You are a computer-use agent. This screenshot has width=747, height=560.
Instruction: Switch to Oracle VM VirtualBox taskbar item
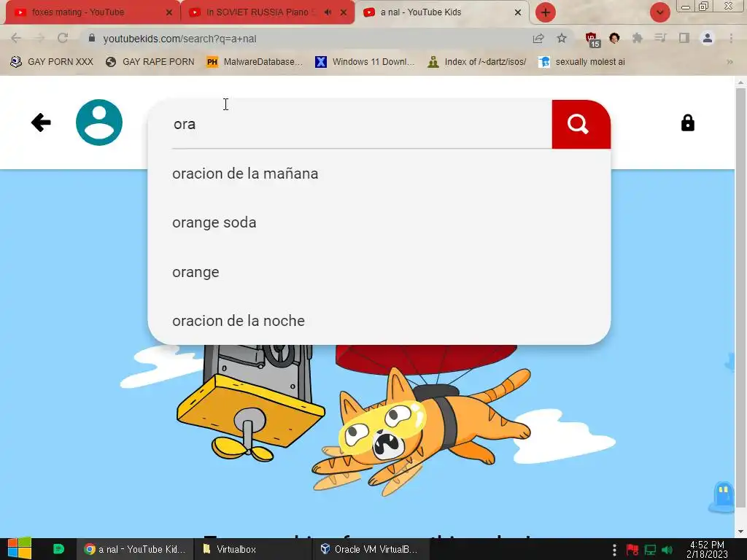click(370, 549)
